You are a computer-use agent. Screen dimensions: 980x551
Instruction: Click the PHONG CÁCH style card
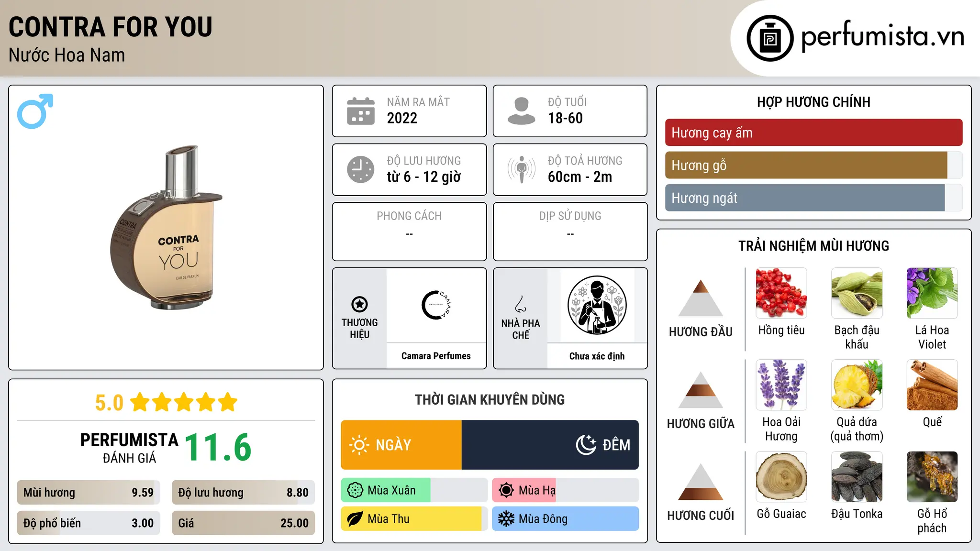coord(409,231)
